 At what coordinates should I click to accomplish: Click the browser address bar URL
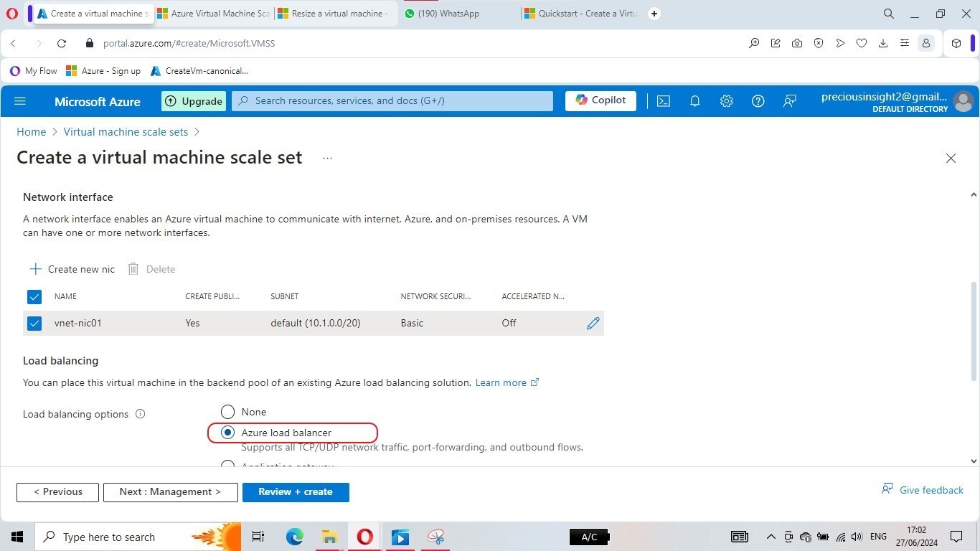[x=189, y=43]
